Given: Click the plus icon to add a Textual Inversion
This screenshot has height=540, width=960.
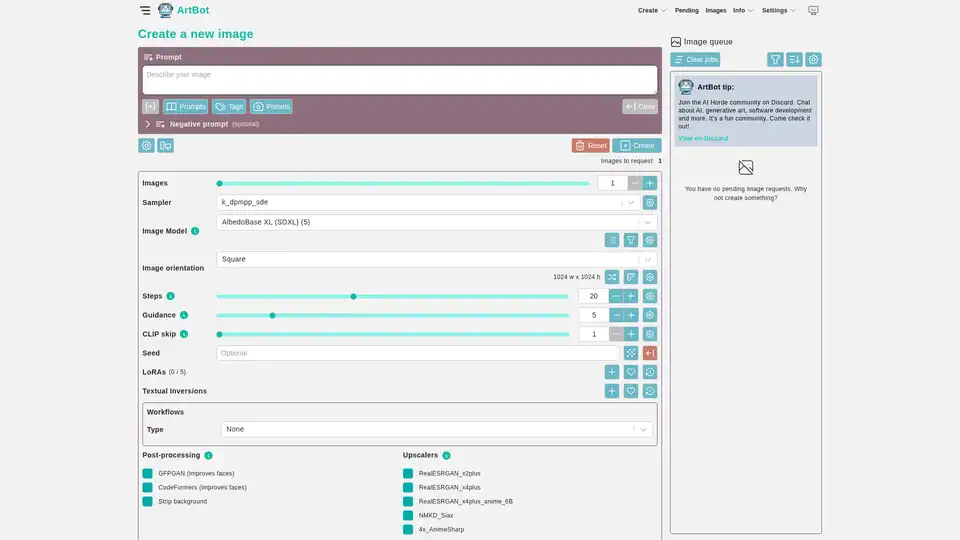Looking at the screenshot, I should [612, 391].
